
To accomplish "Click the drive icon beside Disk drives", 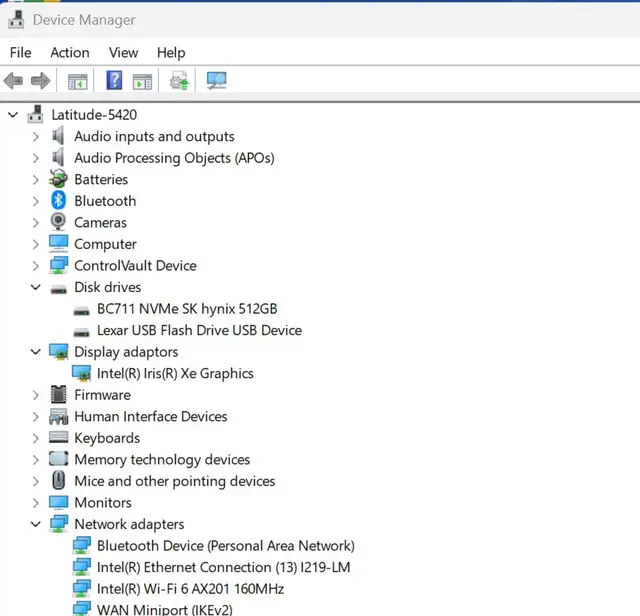I will pos(58,289).
